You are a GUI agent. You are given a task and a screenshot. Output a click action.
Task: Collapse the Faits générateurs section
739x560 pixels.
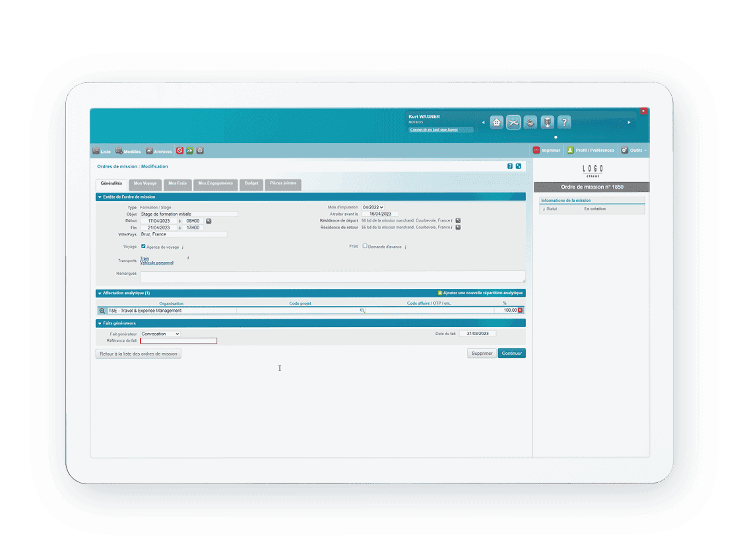click(x=100, y=323)
